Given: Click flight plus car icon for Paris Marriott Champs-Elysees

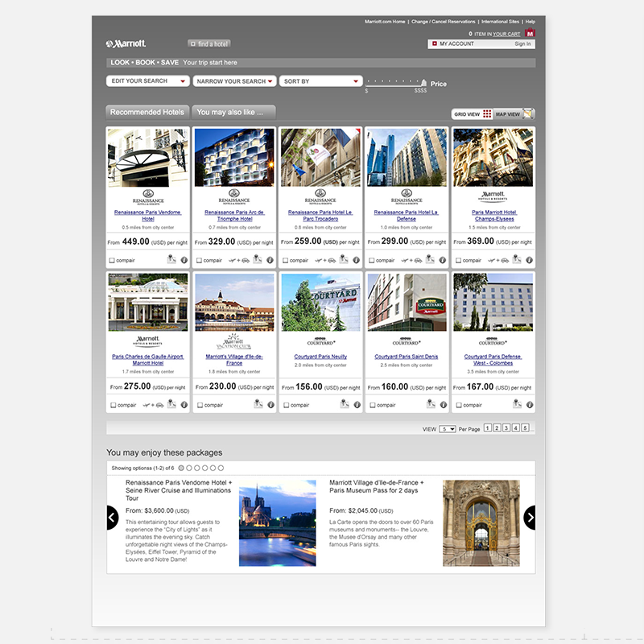Looking at the screenshot, I should point(498,260).
